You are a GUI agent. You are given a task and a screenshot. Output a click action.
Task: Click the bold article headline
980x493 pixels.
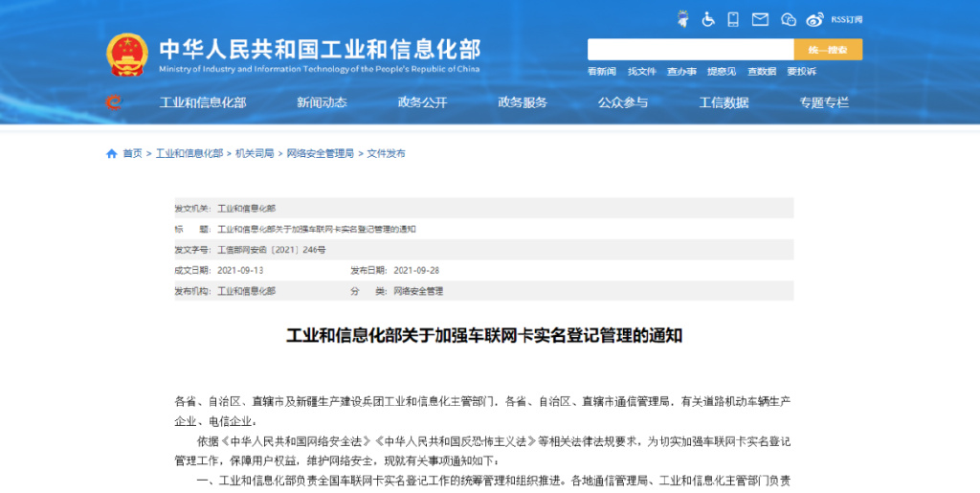click(484, 336)
